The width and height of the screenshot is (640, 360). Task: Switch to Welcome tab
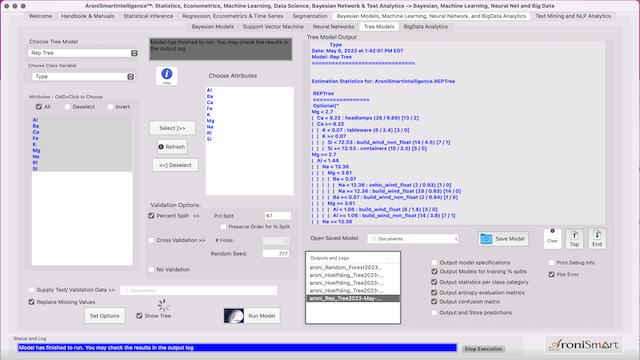click(x=40, y=16)
